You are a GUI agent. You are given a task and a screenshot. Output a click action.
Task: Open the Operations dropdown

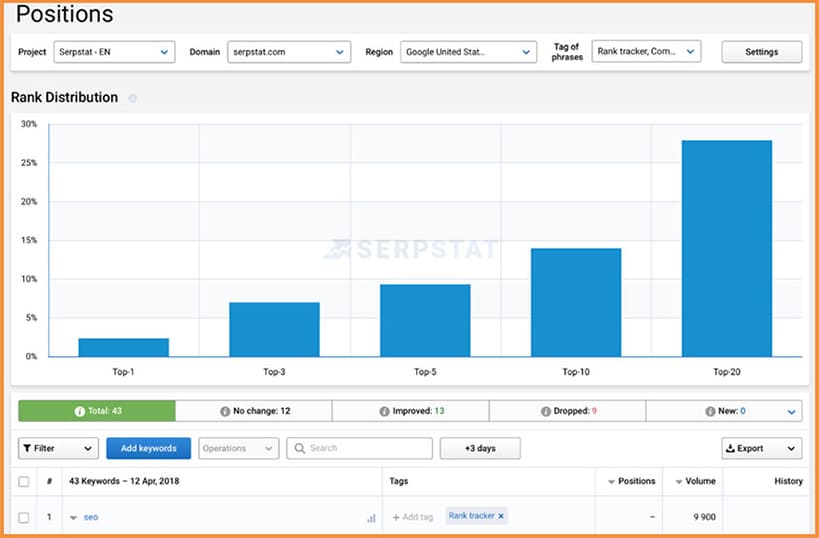[x=239, y=448]
